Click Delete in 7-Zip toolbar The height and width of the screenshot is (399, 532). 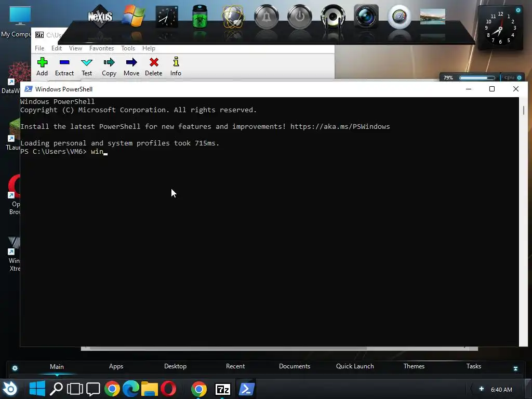point(154,67)
